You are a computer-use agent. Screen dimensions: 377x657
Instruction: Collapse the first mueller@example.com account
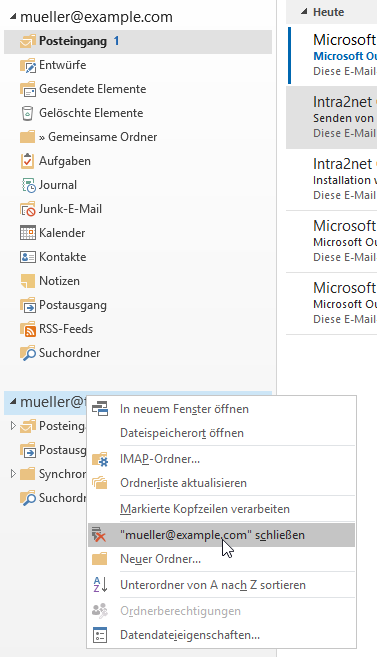(x=13, y=17)
